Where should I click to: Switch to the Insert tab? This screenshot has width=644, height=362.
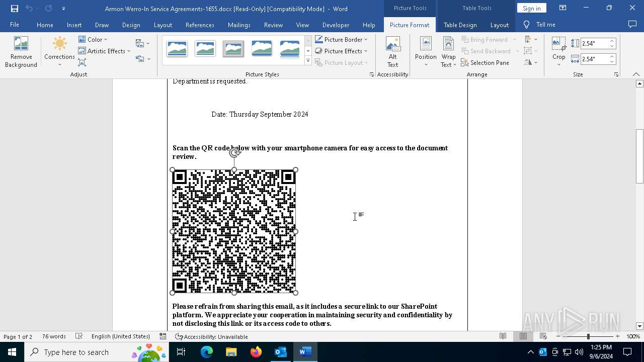74,25
